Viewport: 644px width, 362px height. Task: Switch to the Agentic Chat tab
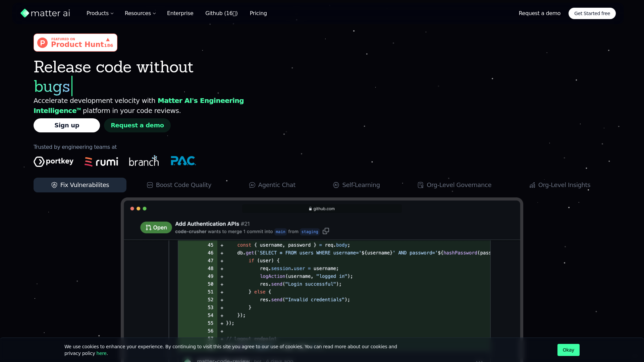click(272, 185)
